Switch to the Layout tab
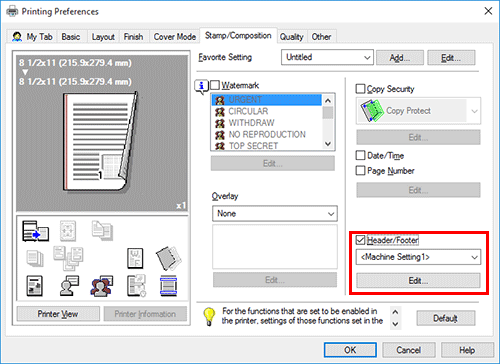The width and height of the screenshot is (500, 364). point(103,37)
